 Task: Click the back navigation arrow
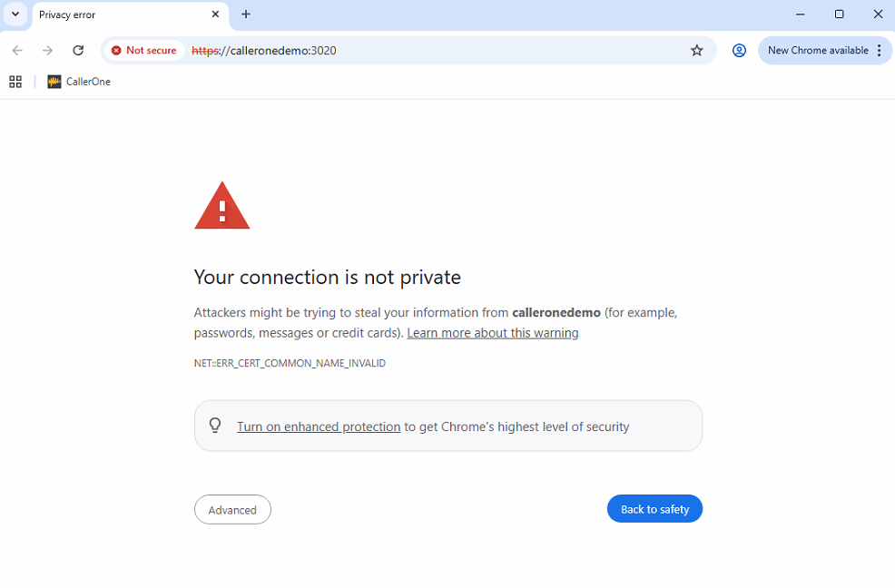tap(17, 51)
